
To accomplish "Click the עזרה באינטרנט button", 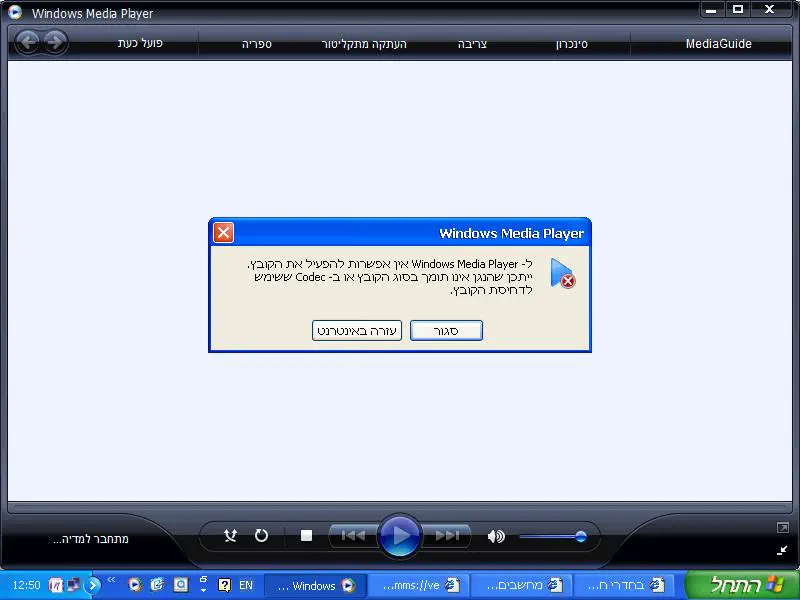I will pos(357,331).
